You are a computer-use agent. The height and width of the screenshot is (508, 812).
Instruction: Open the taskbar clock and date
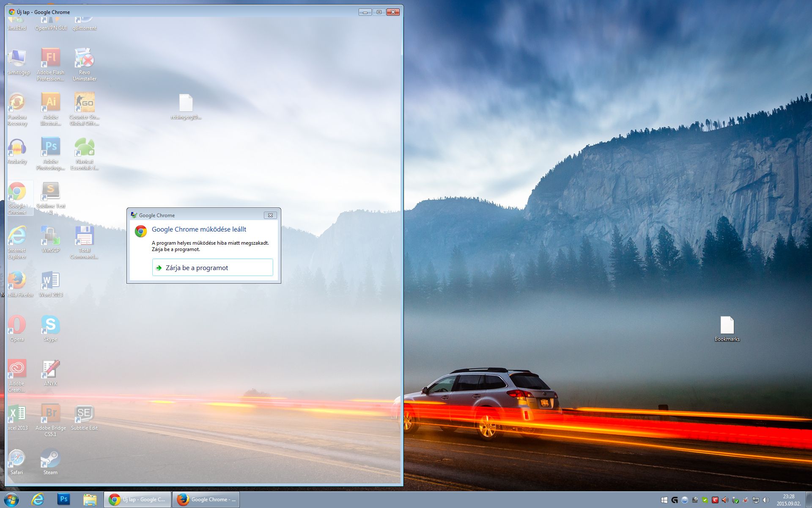click(x=788, y=500)
